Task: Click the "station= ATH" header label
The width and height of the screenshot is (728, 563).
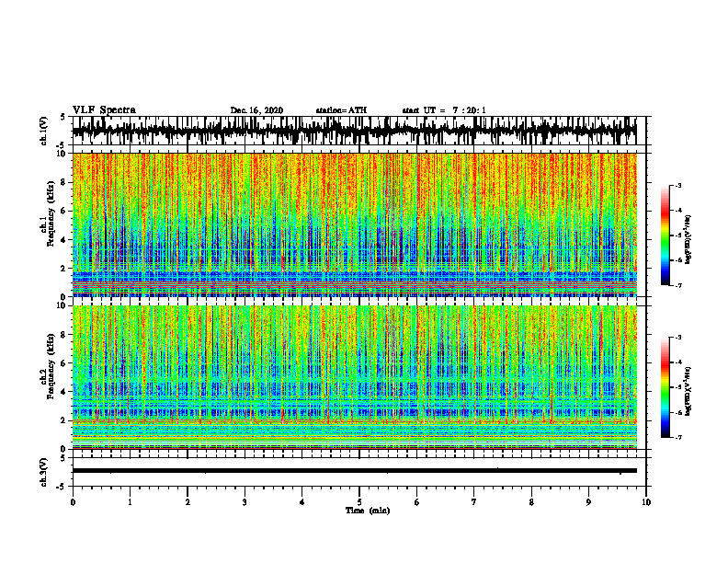Action: [x=341, y=110]
